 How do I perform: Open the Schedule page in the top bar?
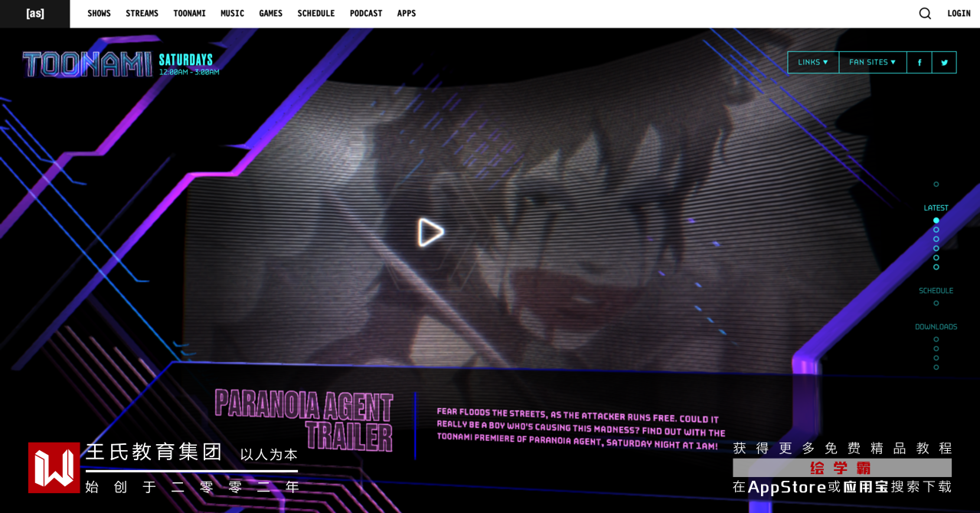click(316, 14)
